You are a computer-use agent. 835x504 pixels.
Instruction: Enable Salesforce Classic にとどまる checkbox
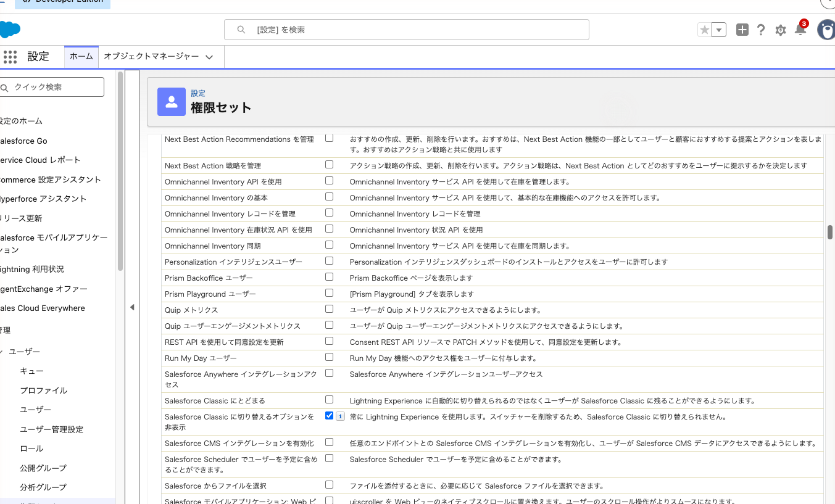(329, 400)
